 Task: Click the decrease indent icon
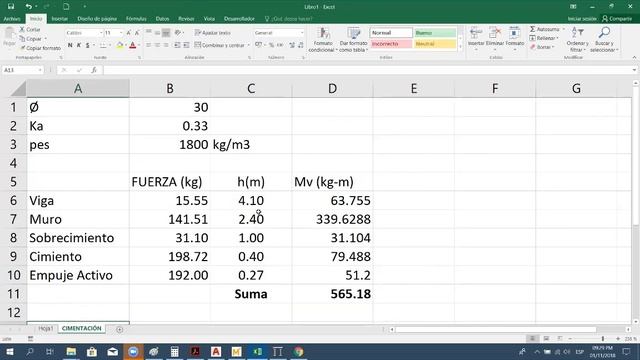point(177,45)
